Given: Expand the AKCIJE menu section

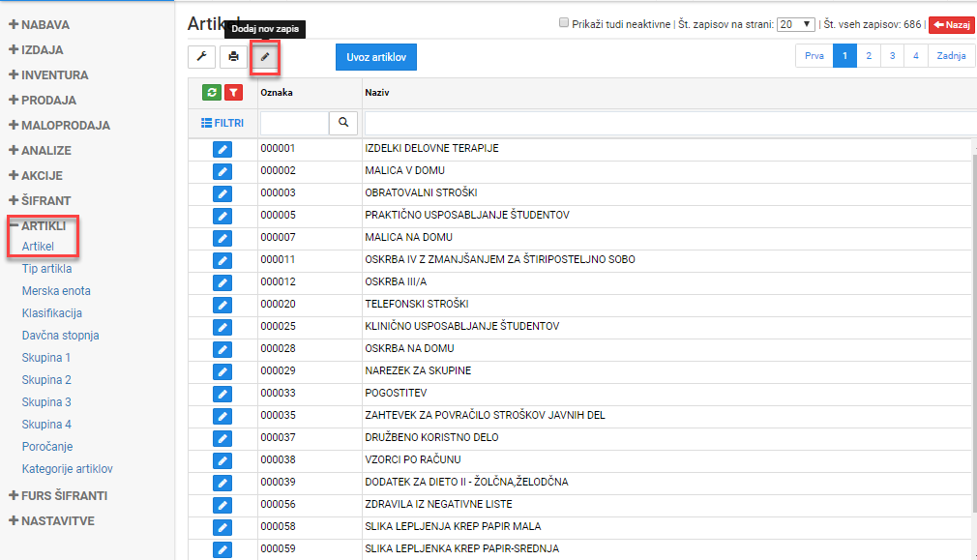Looking at the screenshot, I should click(36, 176).
